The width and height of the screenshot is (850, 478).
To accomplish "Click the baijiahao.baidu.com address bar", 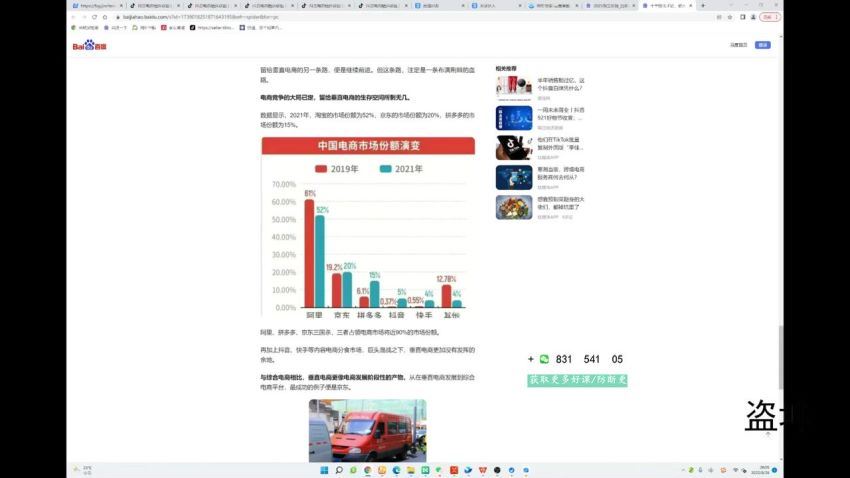I will pyautogui.click(x=412, y=17).
